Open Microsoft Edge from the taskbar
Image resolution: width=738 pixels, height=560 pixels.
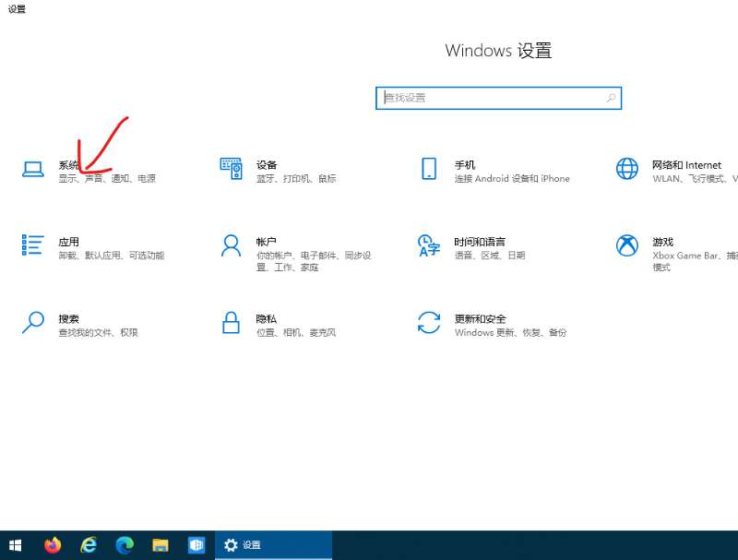(x=125, y=545)
